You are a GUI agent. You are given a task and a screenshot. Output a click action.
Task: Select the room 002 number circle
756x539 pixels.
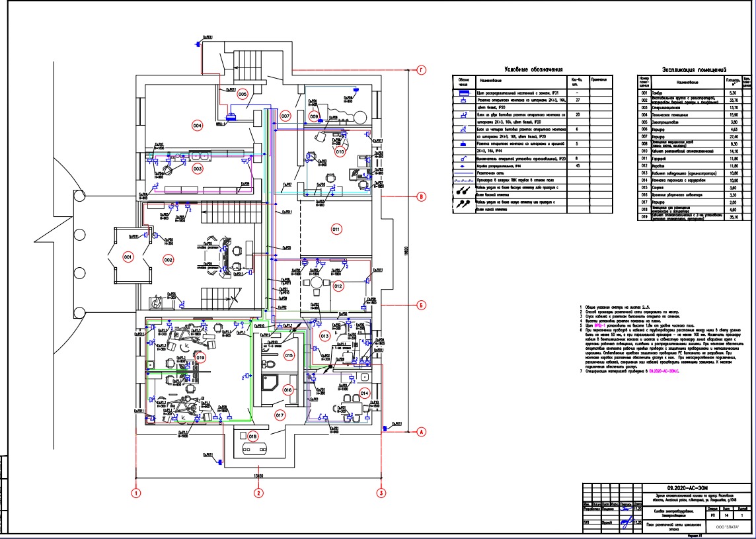(x=169, y=260)
